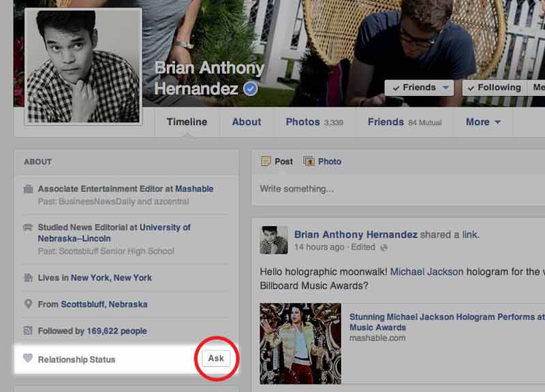Click the globe privacy icon on post
Screen dimensions: 545x392
384,247
